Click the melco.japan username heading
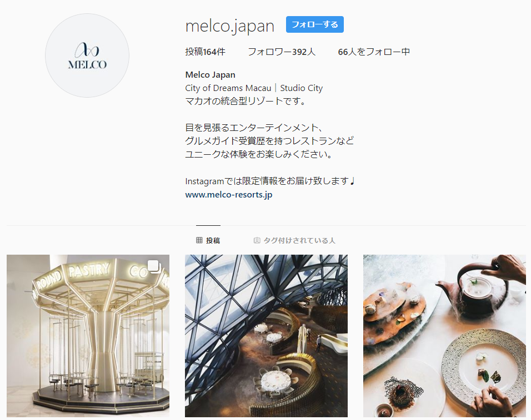This screenshot has width=531, height=420. click(229, 26)
